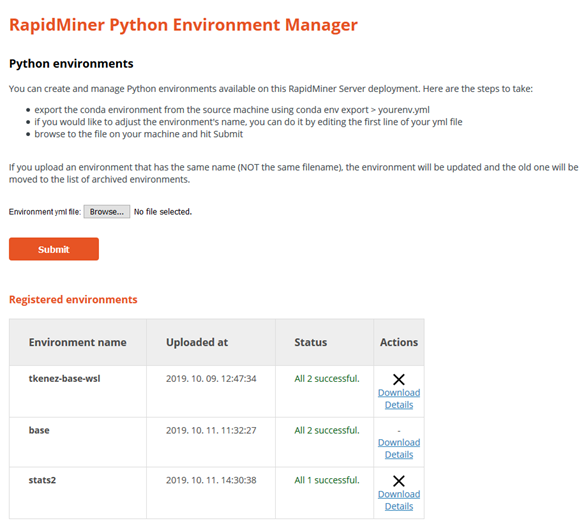This screenshot has height=521, width=586.
Task: Submit the environment upload form
Action: [x=54, y=249]
